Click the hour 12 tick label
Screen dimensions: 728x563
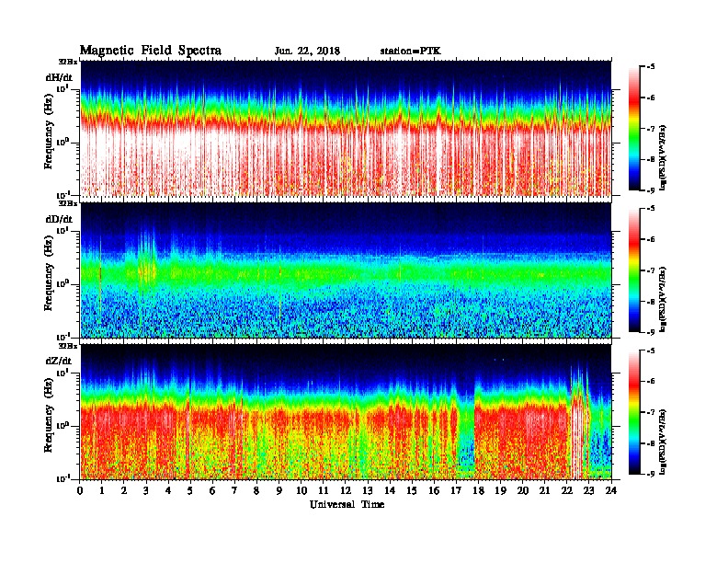tap(346, 491)
